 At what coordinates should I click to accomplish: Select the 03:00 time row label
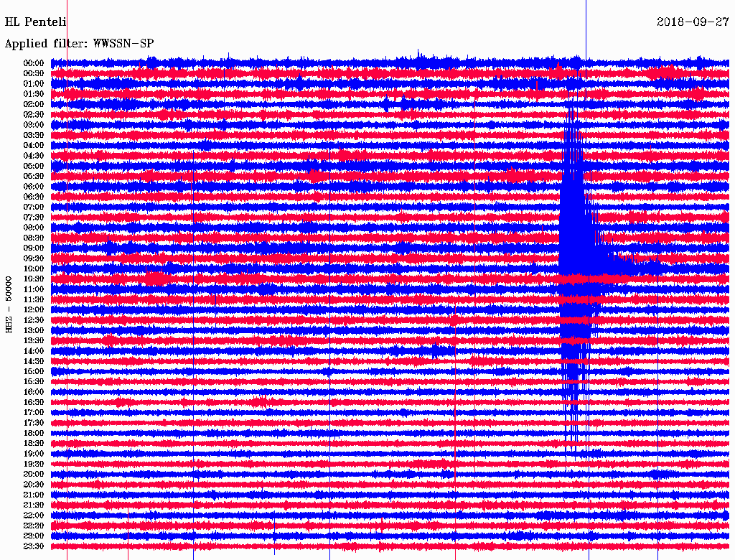33,125
